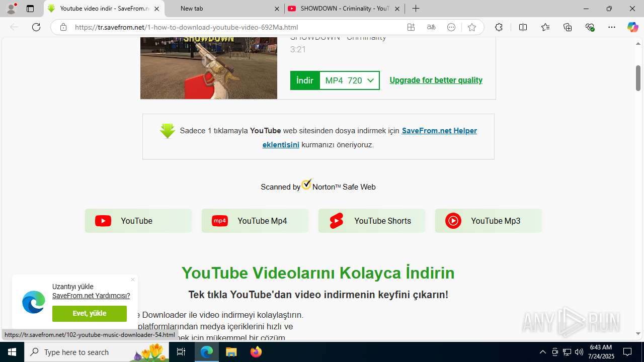Open the Collections icon

[x=568, y=27]
